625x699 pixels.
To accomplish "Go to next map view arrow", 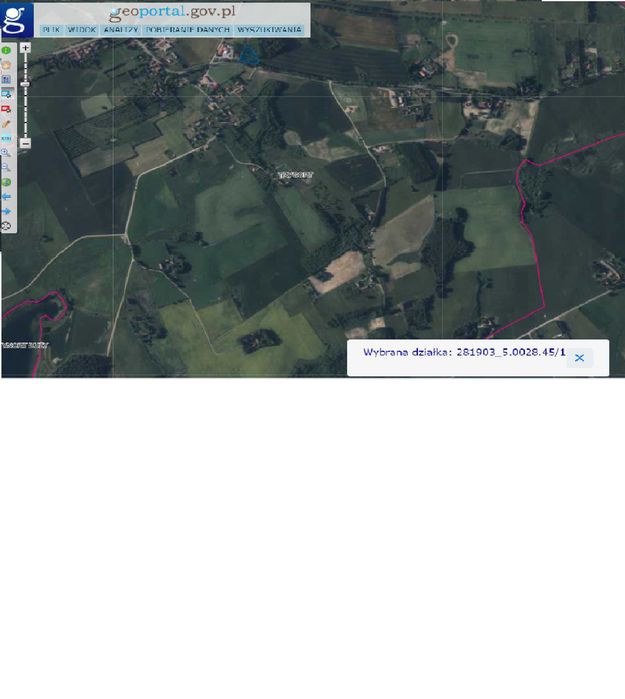I will pos(6,211).
